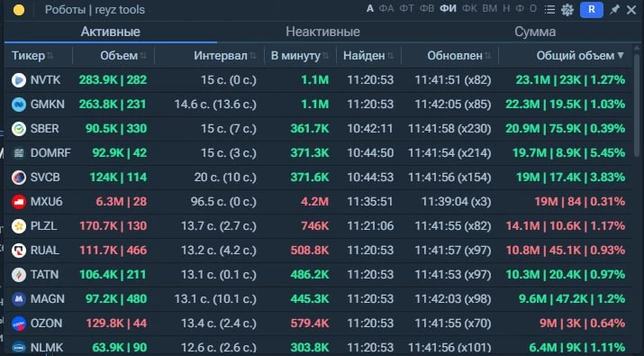Click the OZON ticker logo
Screen dimensions: 644x356
coord(19,324)
